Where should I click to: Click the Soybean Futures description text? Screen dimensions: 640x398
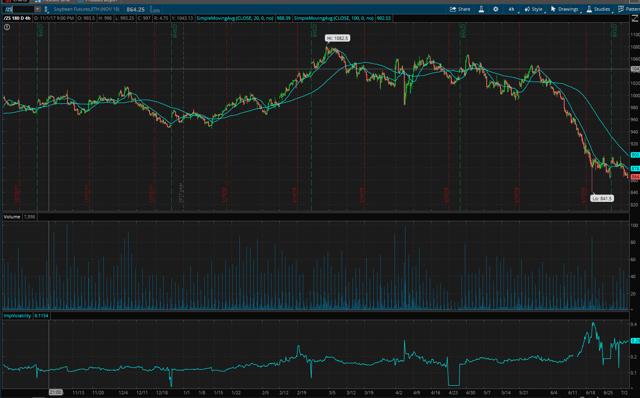point(87,9)
